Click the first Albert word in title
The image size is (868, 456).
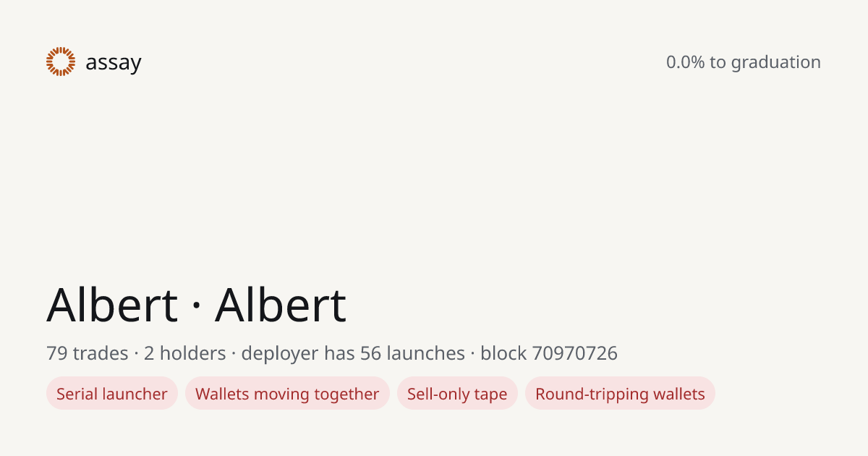pyautogui.click(x=112, y=305)
